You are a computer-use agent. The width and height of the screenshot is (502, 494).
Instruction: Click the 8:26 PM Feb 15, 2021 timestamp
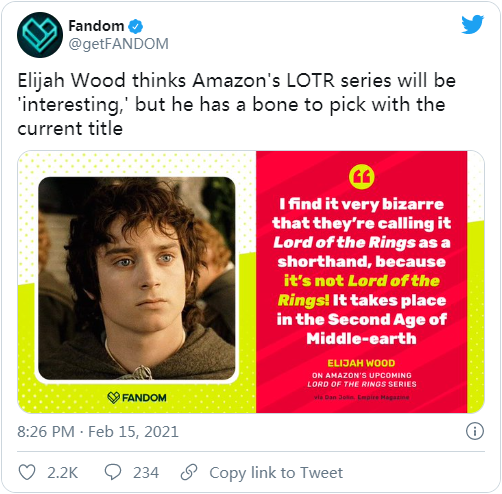tap(98, 431)
